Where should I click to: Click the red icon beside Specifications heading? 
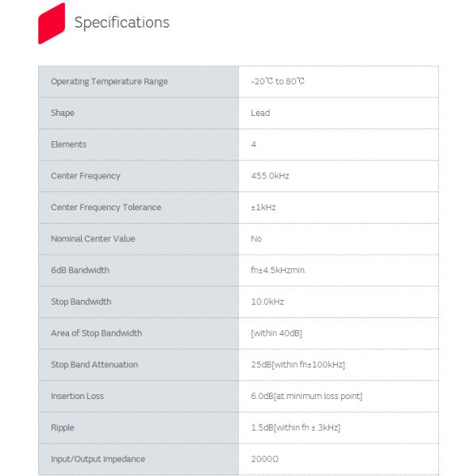pyautogui.click(x=51, y=23)
